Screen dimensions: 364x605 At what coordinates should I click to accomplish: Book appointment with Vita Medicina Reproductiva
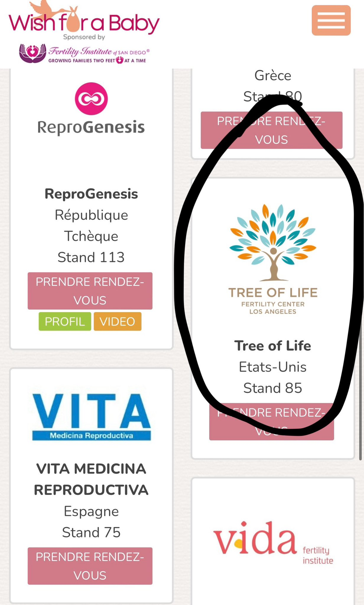[90, 566]
